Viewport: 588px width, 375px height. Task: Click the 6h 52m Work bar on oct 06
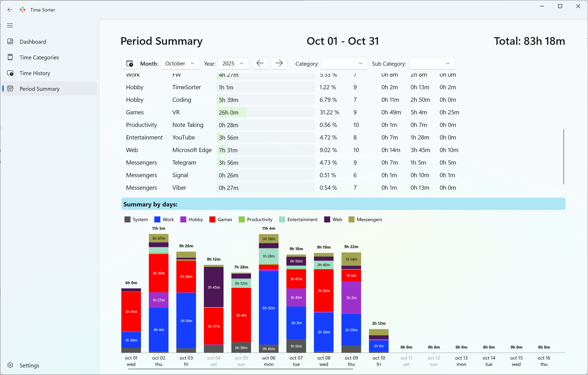pyautogui.click(x=269, y=308)
